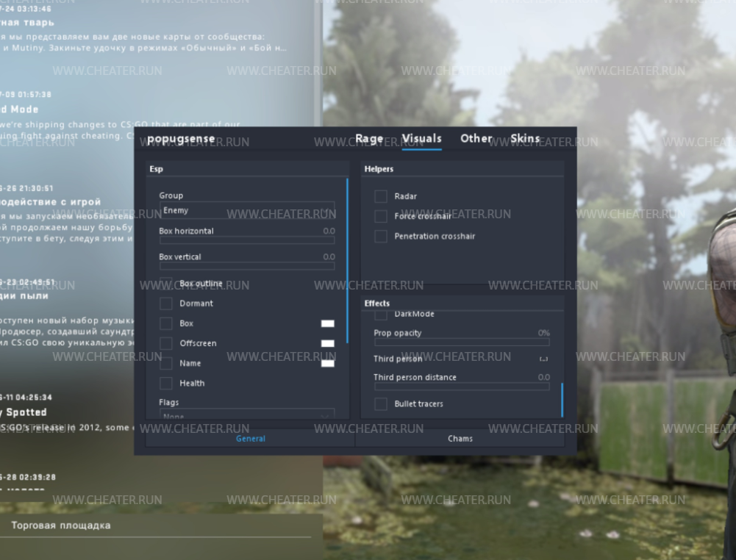Open the одействие с игрой news post
The width and height of the screenshot is (736, 560).
[51, 201]
